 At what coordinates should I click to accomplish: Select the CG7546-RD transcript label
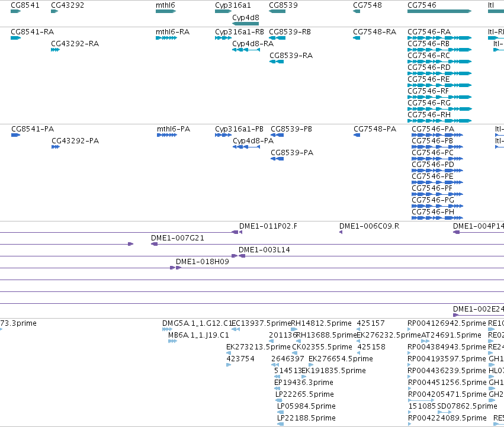[429, 68]
